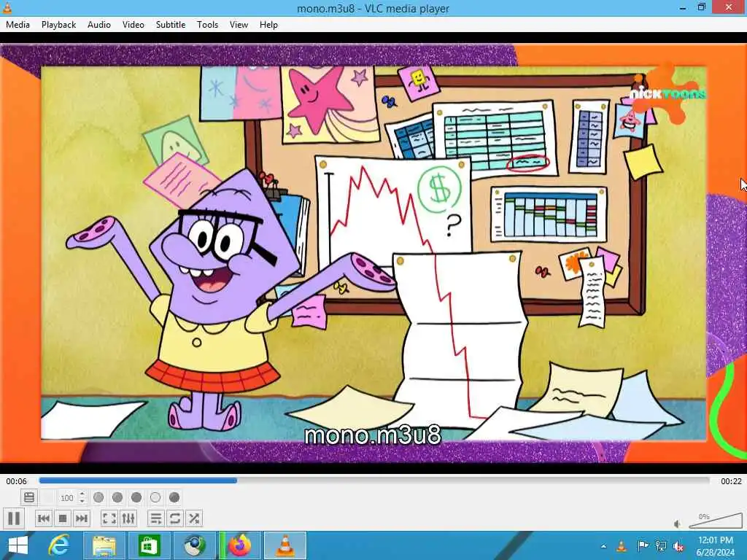Viewport: 747px width, 560px height.
Task: Open extended settings and effects
Action: (128, 518)
